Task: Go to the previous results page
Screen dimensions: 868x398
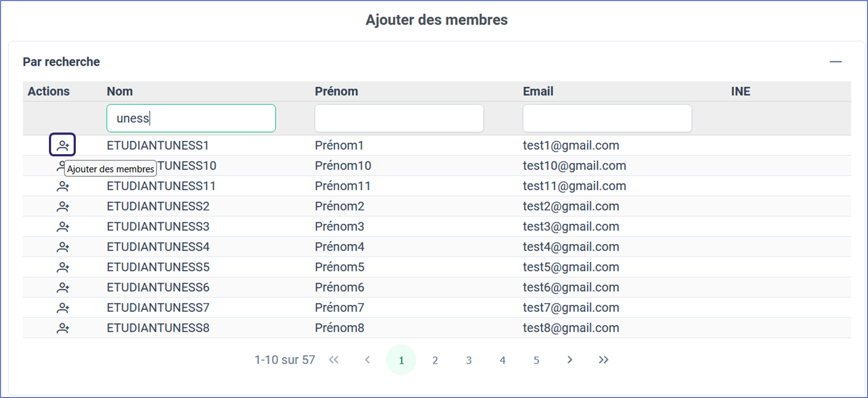Action: tap(367, 360)
